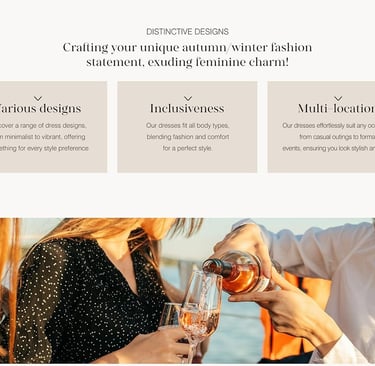Click the chevron above Inclusiveness
Image resolution: width=375 pixels, height=366 pixels.
pos(188,98)
